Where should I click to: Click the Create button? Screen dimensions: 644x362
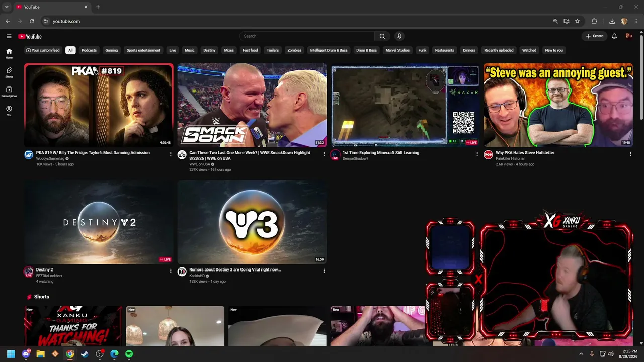tap(594, 36)
